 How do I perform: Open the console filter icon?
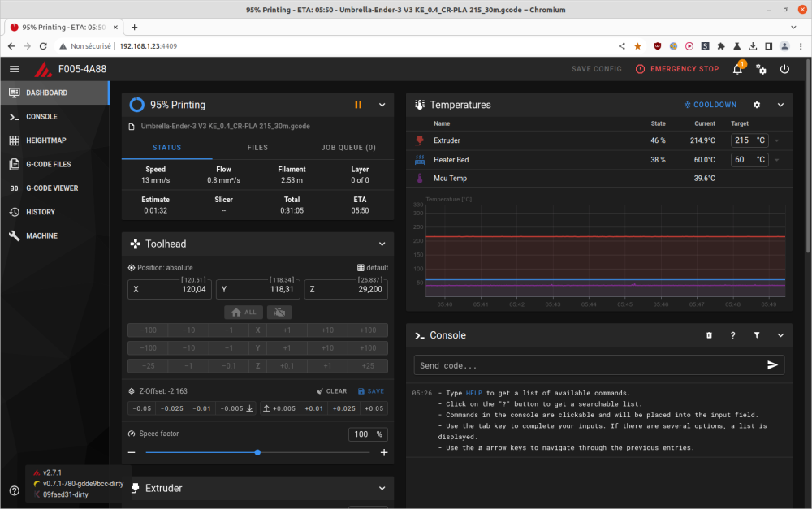(757, 335)
